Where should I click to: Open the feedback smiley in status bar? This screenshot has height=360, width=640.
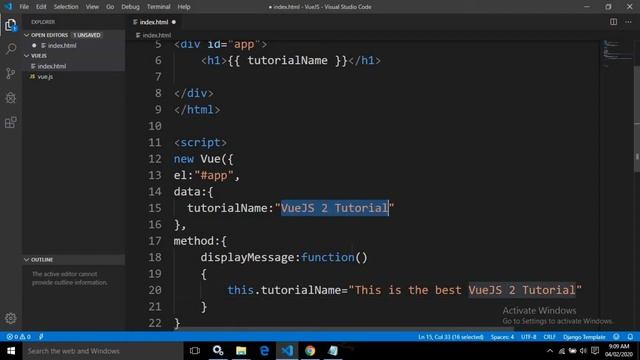point(616,337)
